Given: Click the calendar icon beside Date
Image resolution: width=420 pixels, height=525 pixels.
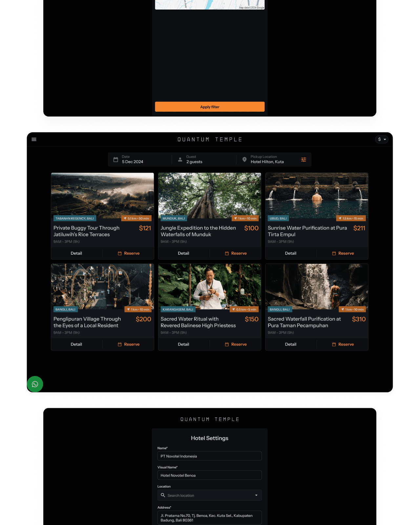Looking at the screenshot, I should (116, 159).
